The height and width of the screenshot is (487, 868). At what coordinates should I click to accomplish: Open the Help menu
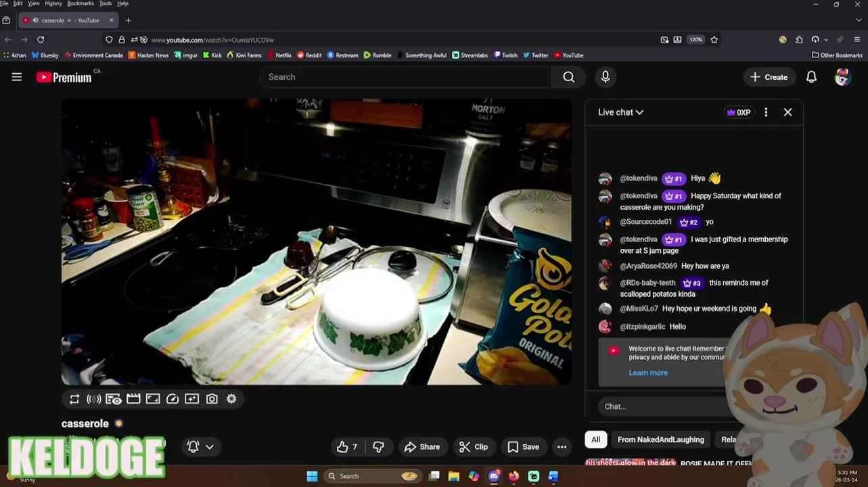(x=122, y=3)
